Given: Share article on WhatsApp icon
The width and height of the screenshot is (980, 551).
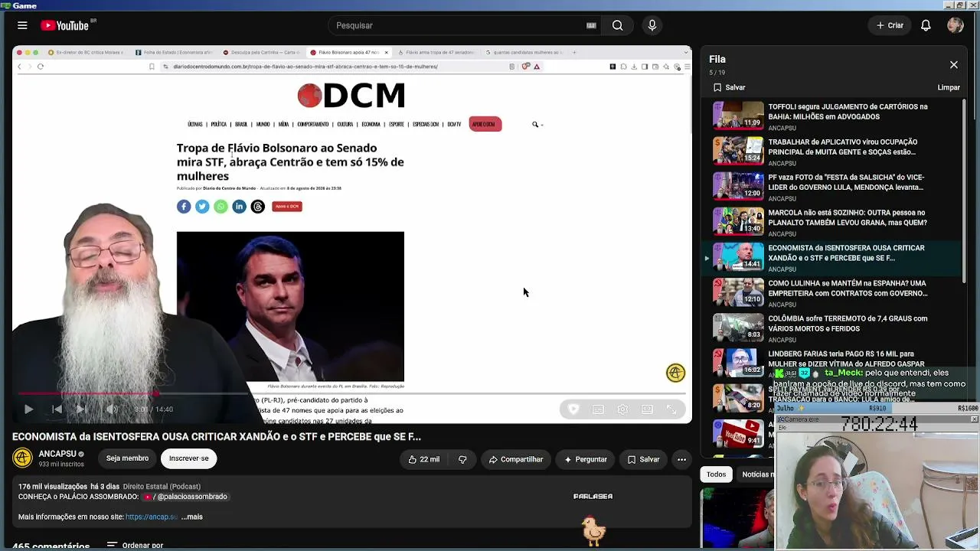Looking at the screenshot, I should (x=220, y=207).
